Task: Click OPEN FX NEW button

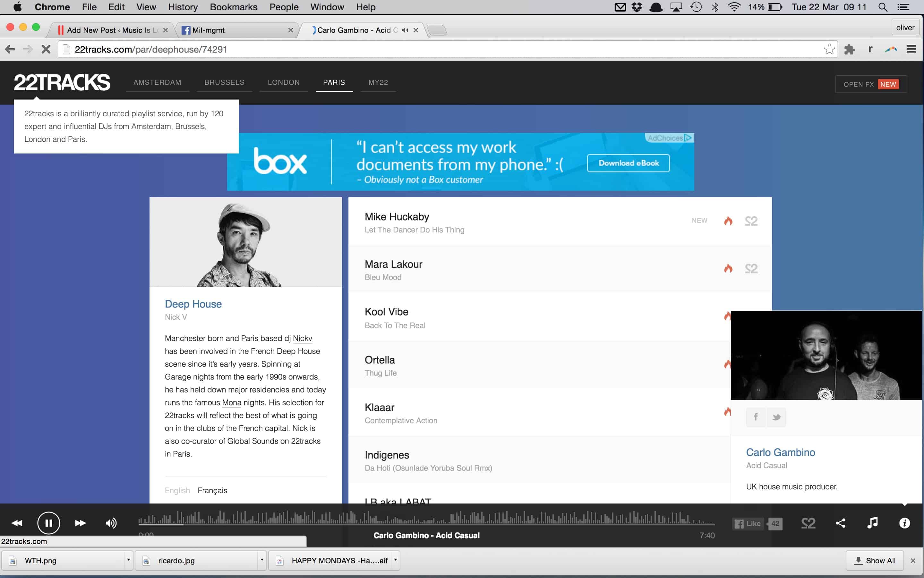Action: pos(871,84)
